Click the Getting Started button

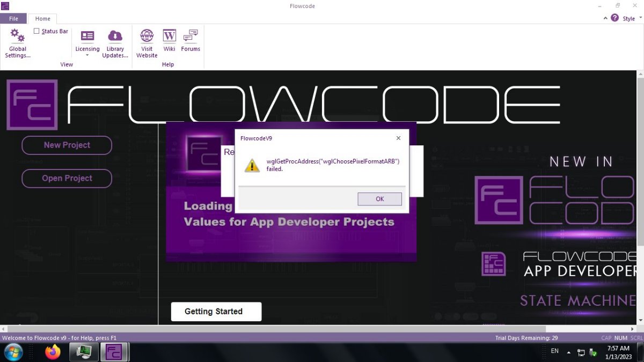(216, 312)
